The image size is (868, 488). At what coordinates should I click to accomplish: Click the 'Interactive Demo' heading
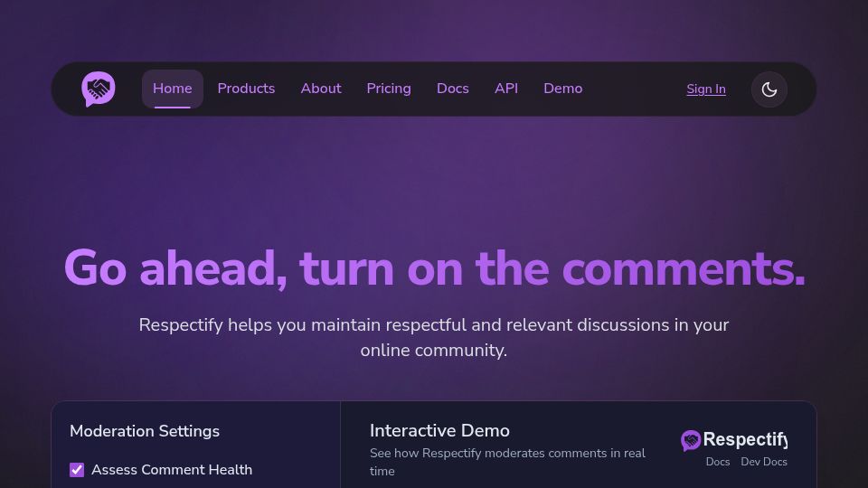439,430
